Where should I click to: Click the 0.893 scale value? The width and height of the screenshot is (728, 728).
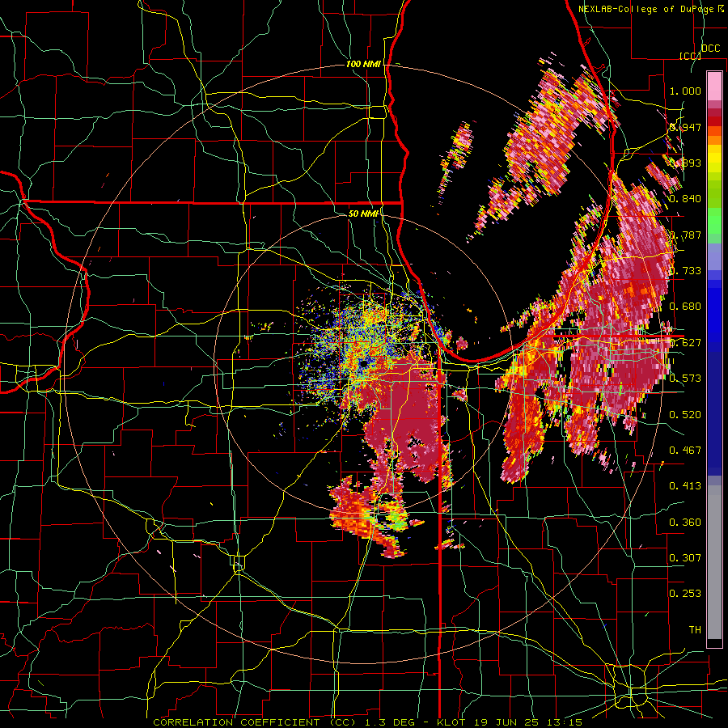[x=685, y=163]
